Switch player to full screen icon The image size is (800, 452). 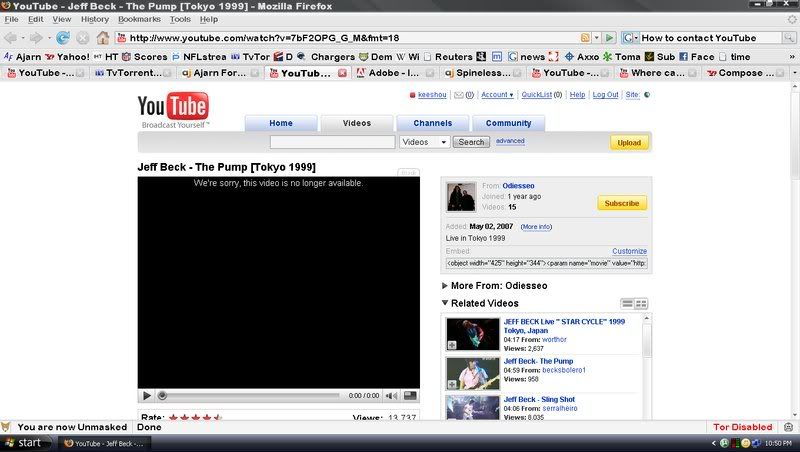[410, 395]
